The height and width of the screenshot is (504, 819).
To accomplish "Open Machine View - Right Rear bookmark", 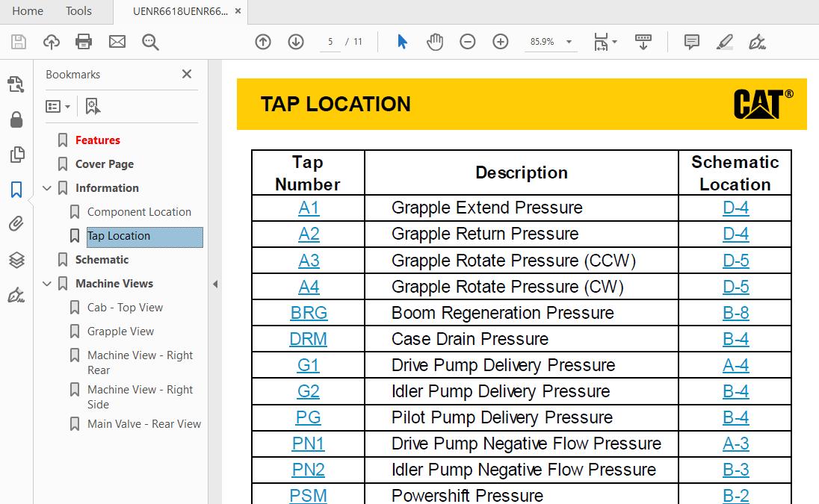I will coord(140,363).
